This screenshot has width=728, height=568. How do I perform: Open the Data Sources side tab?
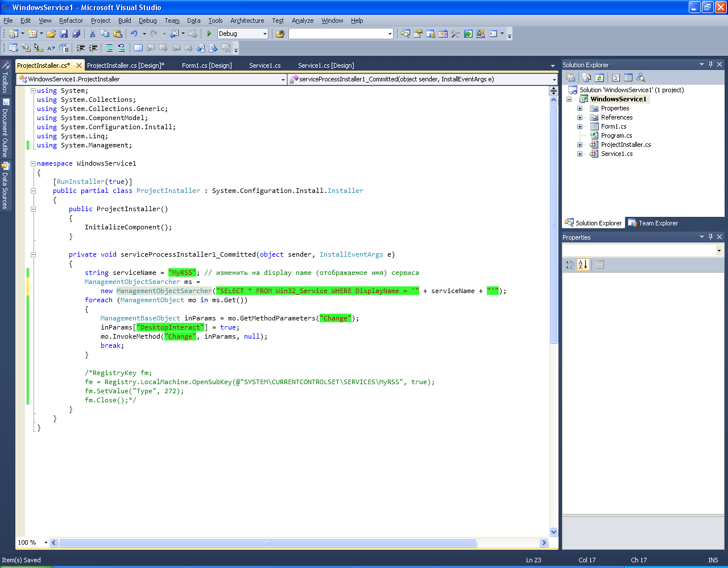[5, 186]
